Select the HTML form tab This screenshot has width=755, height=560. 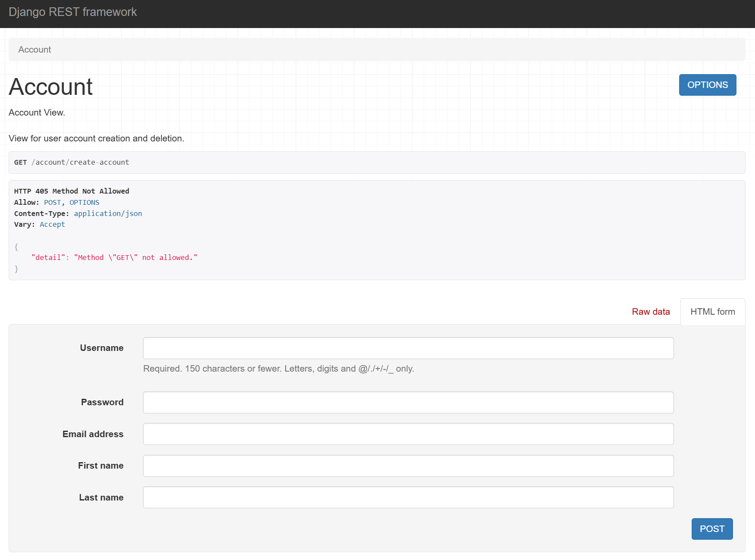(x=713, y=312)
